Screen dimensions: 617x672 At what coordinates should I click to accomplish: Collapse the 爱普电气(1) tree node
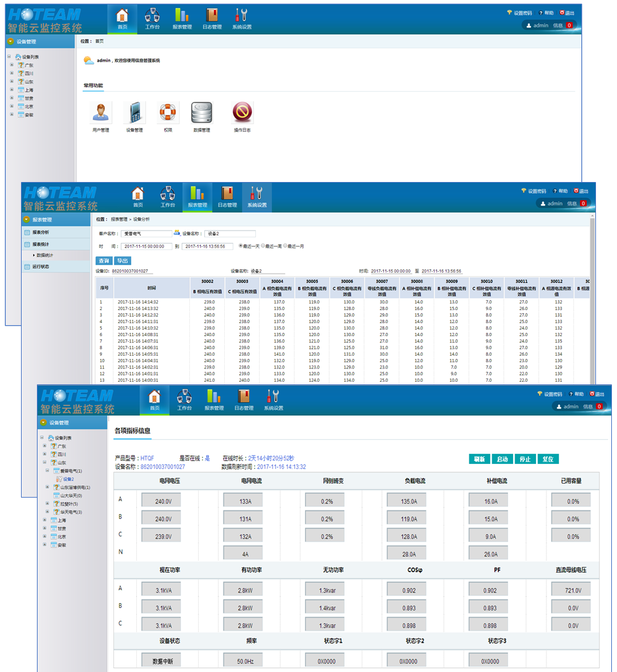48,471
